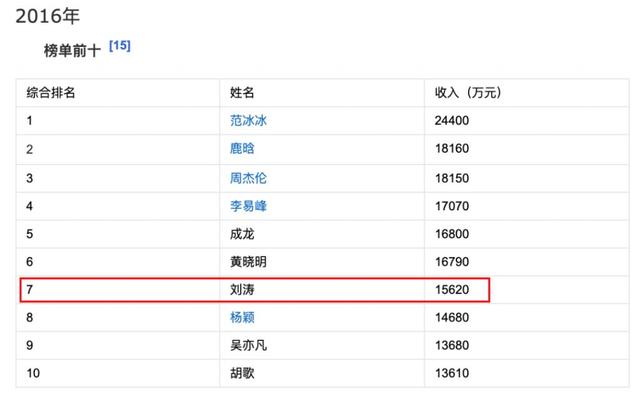Click the income value 24400
Image resolution: width=640 pixels, height=398 pixels.
point(452,120)
